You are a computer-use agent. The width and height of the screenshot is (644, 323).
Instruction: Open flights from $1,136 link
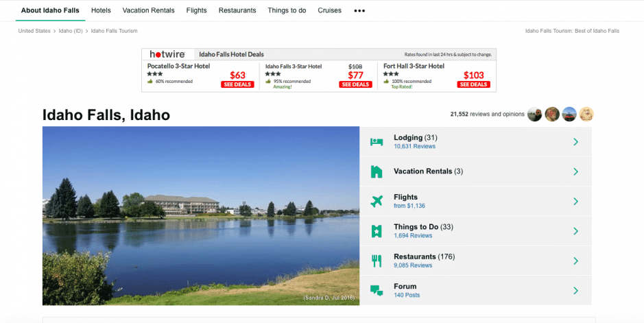409,206
